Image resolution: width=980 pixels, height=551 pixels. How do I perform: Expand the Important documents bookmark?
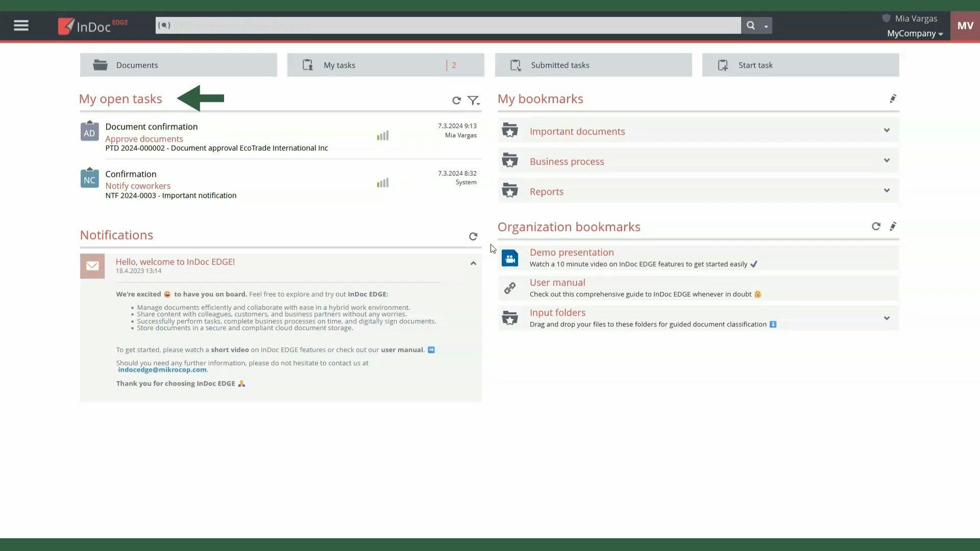tap(887, 131)
